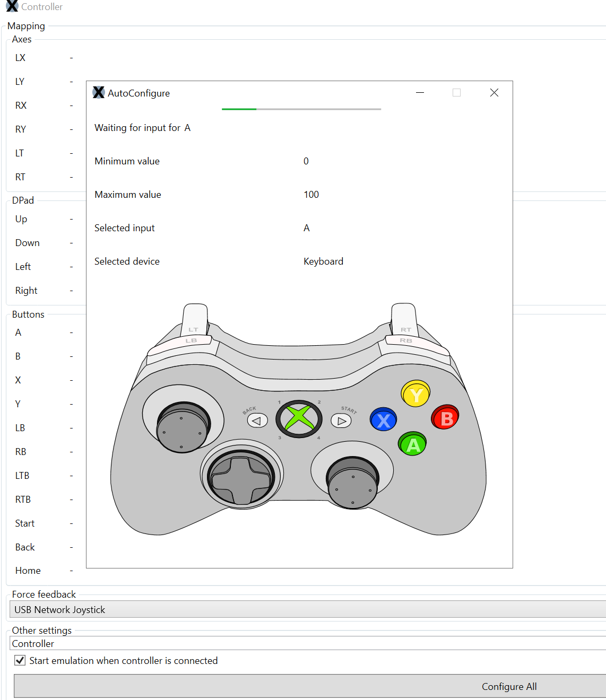
Task: Click the START arrow button on controller
Action: tap(341, 421)
